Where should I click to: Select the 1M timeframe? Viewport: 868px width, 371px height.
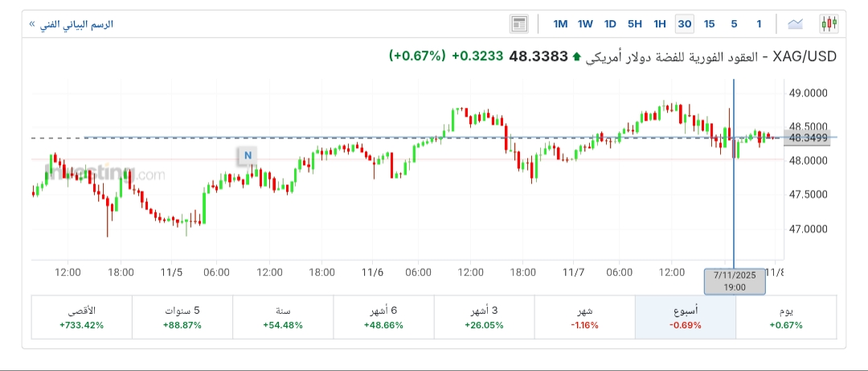tap(561, 23)
